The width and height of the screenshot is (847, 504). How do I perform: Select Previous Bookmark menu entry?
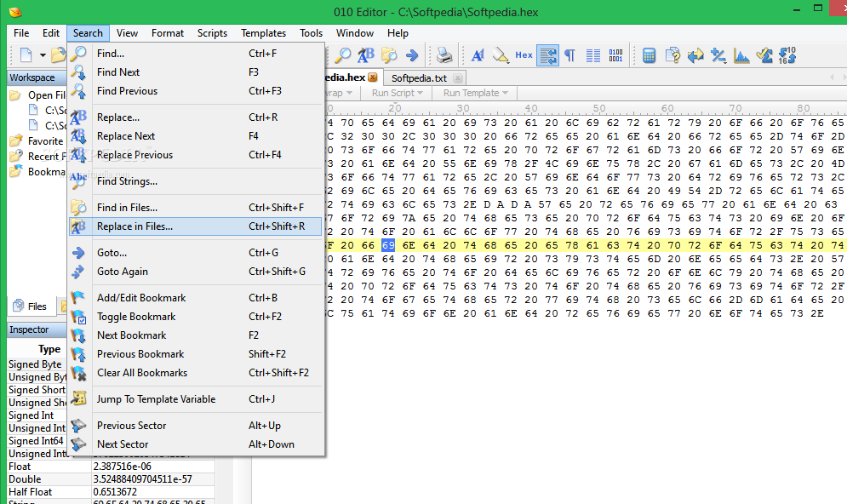(196, 354)
